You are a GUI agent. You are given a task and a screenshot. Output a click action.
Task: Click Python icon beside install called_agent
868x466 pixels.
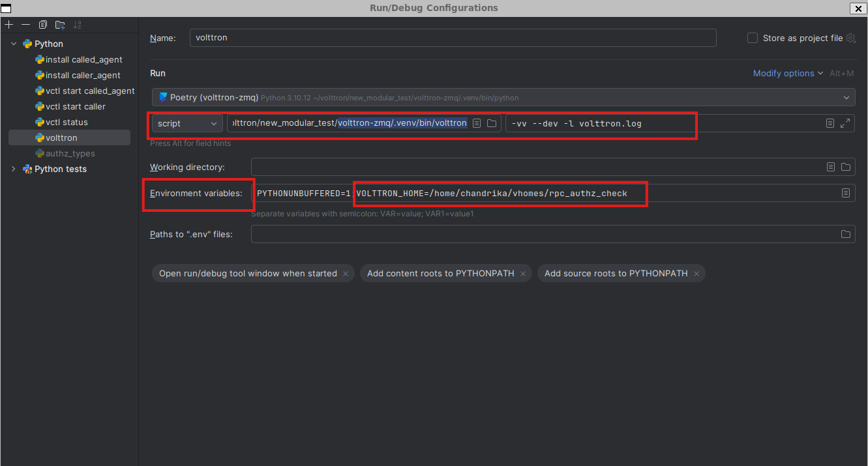(x=40, y=59)
